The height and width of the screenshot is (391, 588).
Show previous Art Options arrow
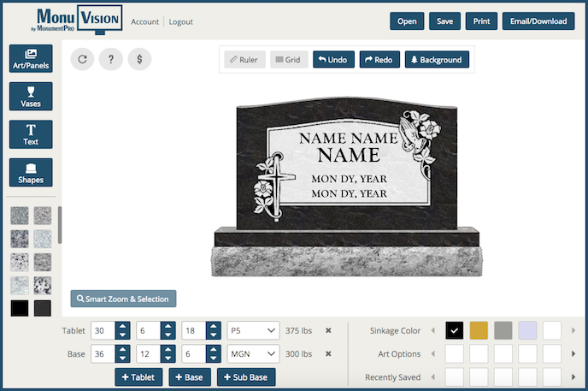pyautogui.click(x=433, y=354)
